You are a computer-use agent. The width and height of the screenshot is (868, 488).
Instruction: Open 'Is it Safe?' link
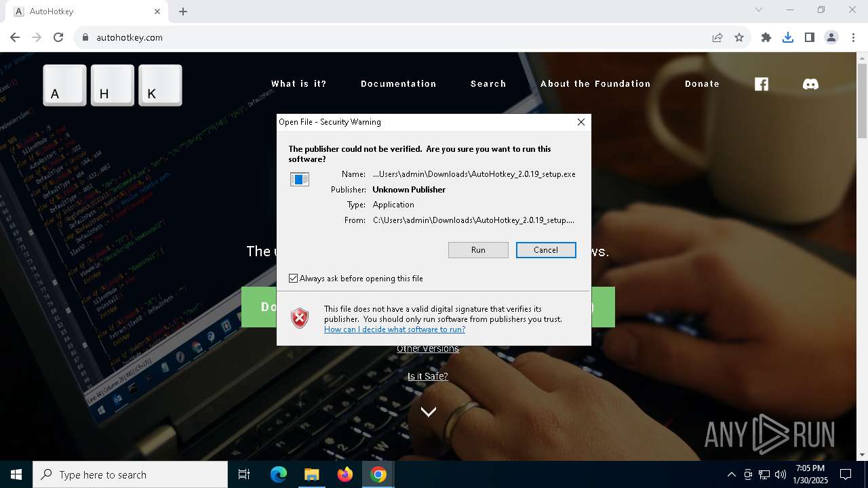coord(428,376)
